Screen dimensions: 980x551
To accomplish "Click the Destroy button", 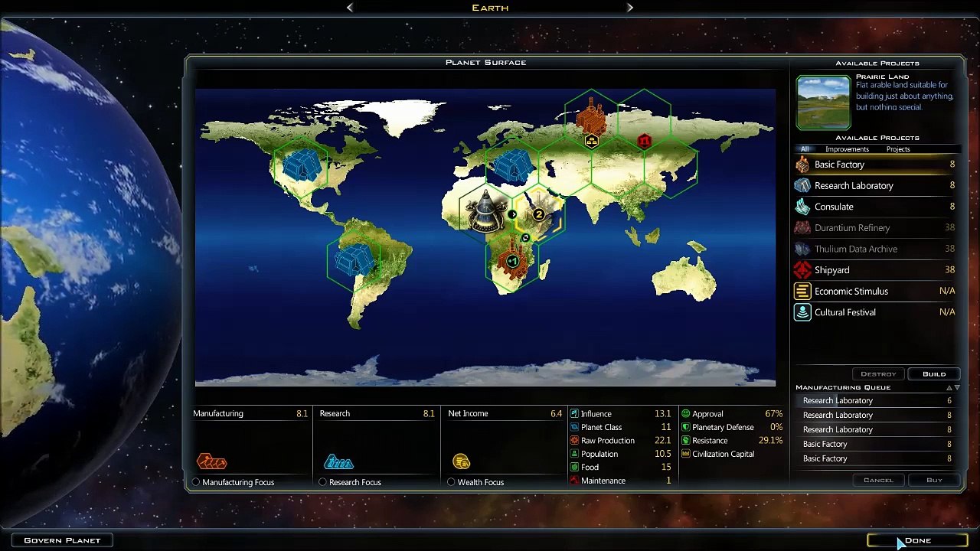I will click(878, 374).
